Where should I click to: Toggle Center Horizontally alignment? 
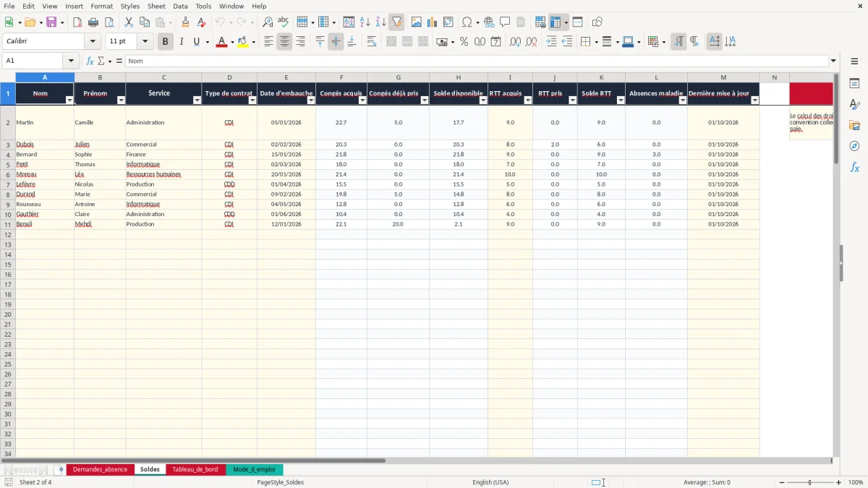[x=284, y=42]
